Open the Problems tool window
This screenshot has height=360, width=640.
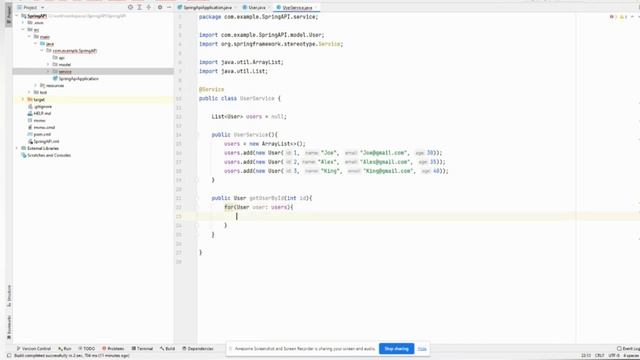click(113, 349)
